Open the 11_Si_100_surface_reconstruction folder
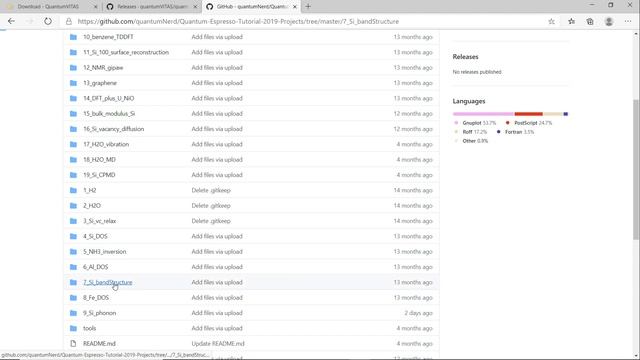This screenshot has width=640, height=360. pos(126,52)
